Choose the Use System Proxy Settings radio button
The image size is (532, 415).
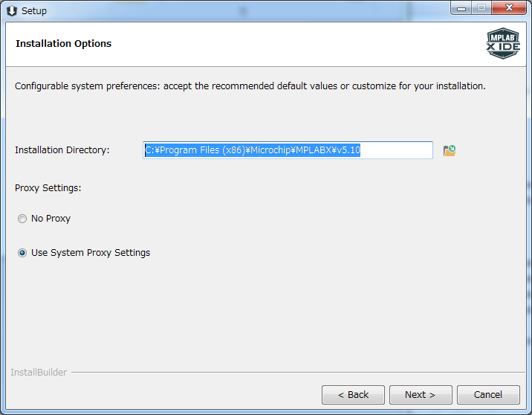(x=22, y=253)
